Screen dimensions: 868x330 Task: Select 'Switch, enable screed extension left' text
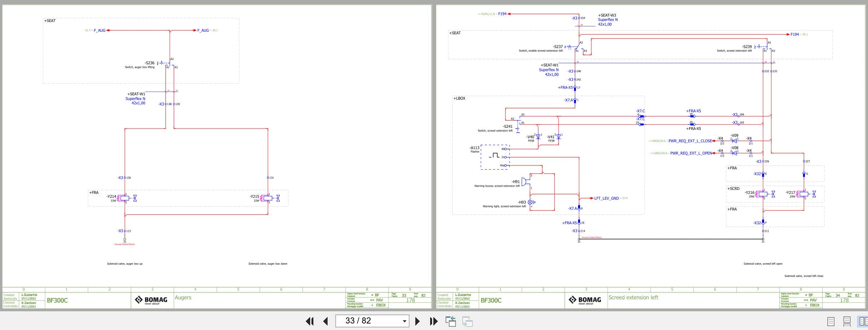pos(541,51)
